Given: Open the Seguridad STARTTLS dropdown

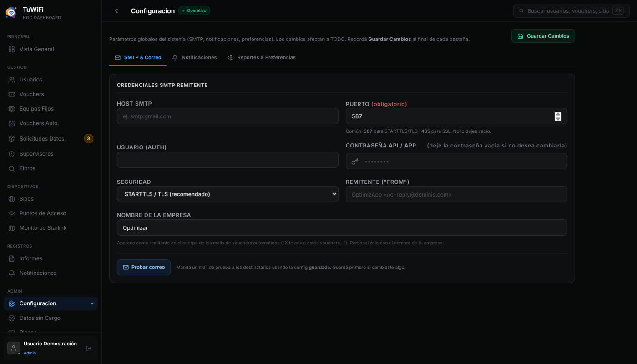Looking at the screenshot, I should pyautogui.click(x=227, y=194).
